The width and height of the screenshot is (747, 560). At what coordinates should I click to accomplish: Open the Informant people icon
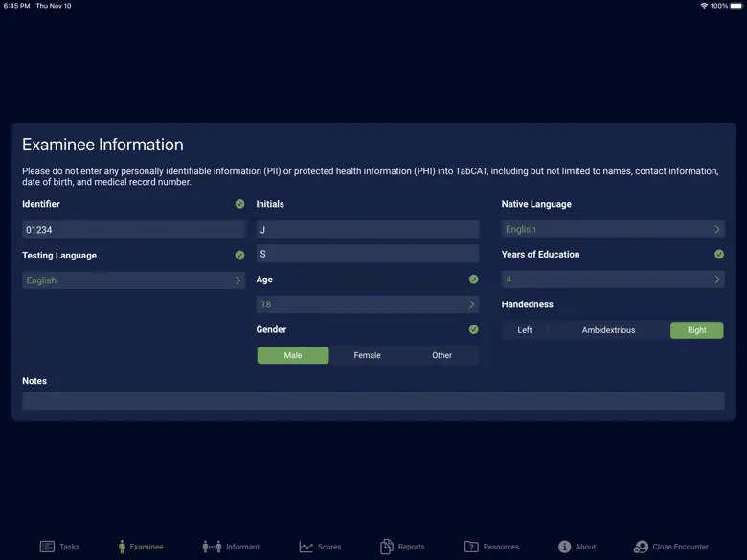pyautogui.click(x=212, y=547)
